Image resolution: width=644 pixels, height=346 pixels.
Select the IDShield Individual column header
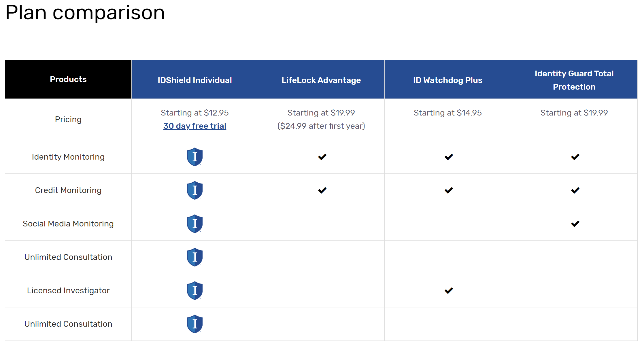point(195,80)
